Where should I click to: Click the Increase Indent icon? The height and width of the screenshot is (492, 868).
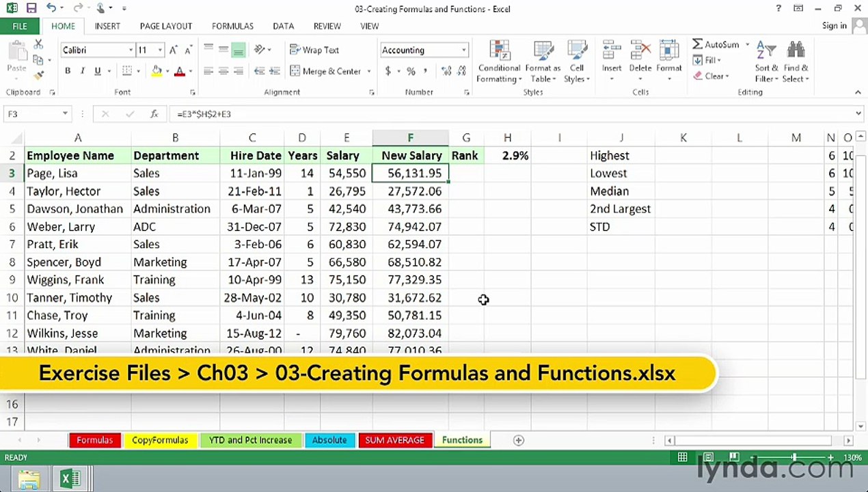point(275,71)
